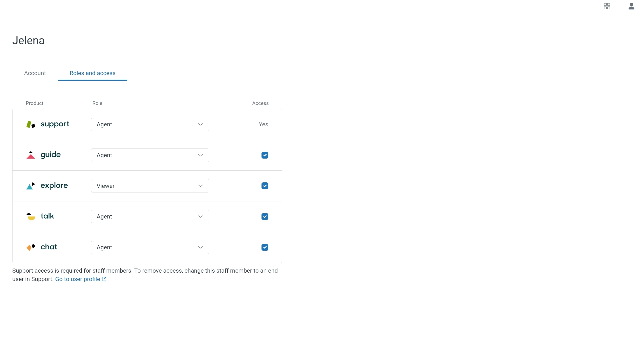This screenshot has width=644, height=340.
Task: Click the Explore product logo icon
Action: point(31,186)
